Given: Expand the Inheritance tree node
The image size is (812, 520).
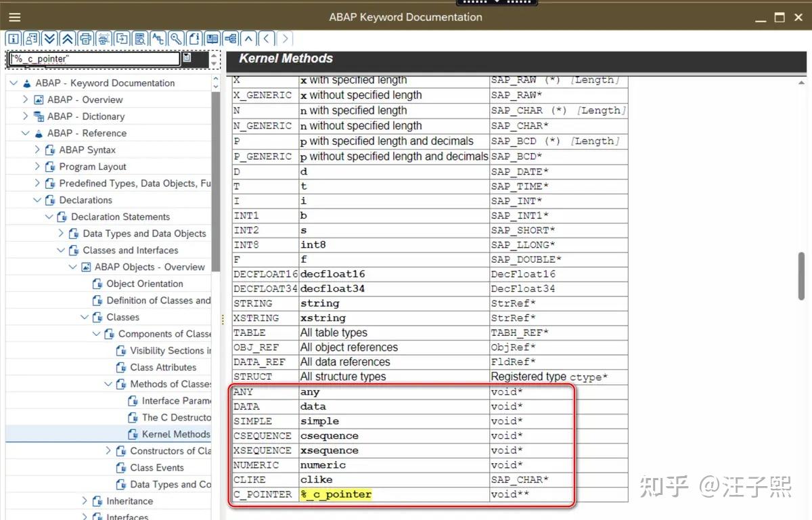Looking at the screenshot, I should (85, 501).
